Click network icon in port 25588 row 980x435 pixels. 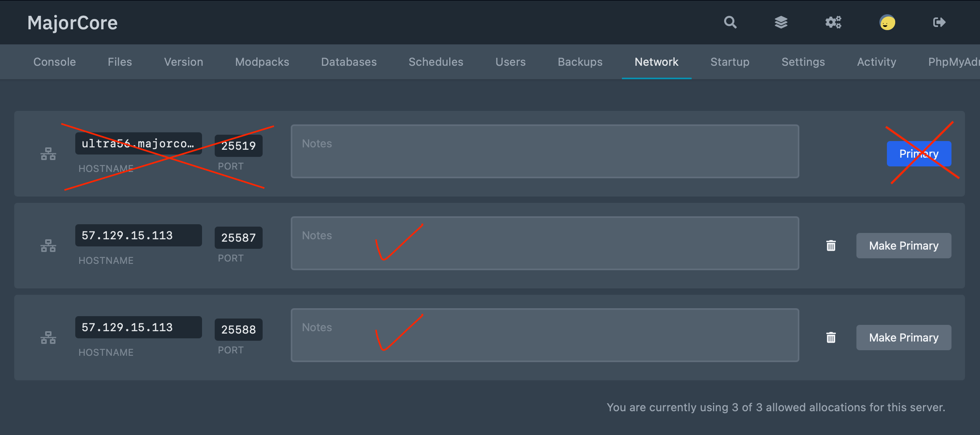point(48,338)
